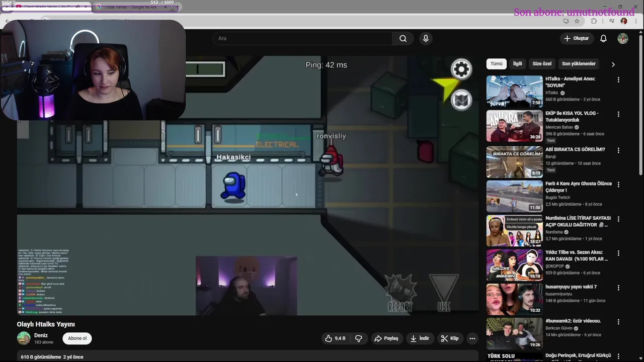This screenshot has width=644, height=362.
Task: Click the YouTube search magnifier button
Action: (x=403, y=39)
